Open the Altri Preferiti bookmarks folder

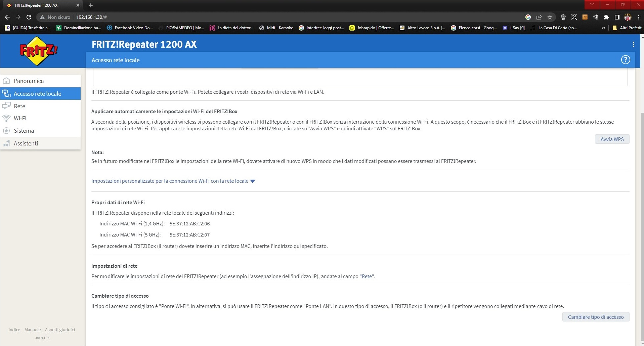tap(627, 28)
